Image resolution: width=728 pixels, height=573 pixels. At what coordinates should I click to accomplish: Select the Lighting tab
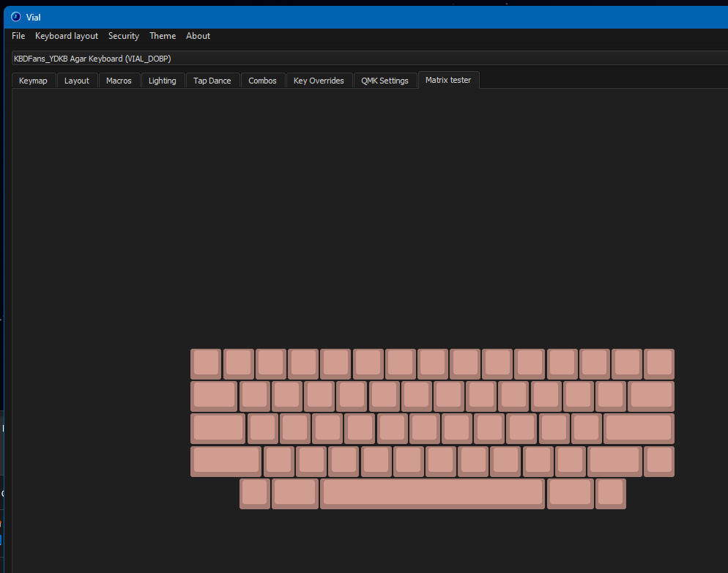pyautogui.click(x=163, y=81)
